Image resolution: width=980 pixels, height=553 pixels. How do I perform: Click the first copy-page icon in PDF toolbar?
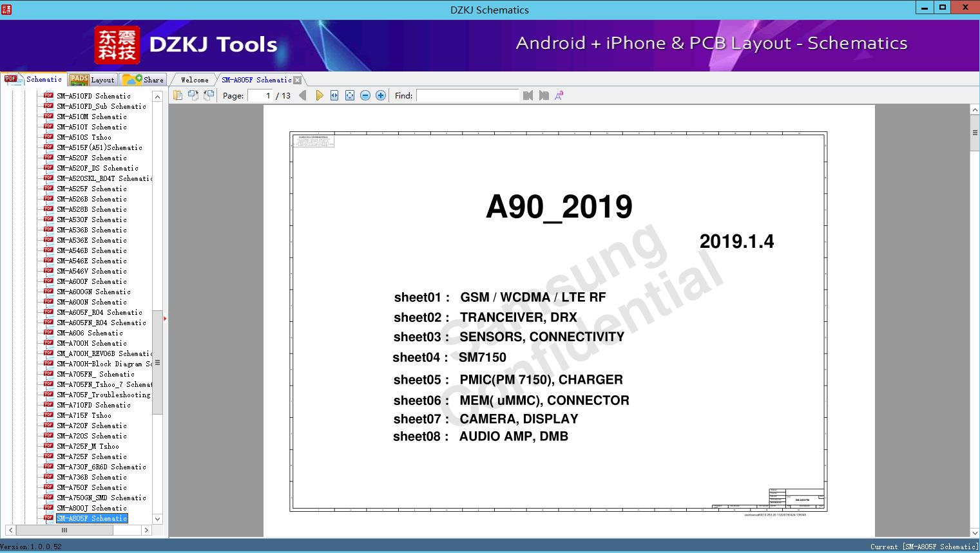(178, 95)
